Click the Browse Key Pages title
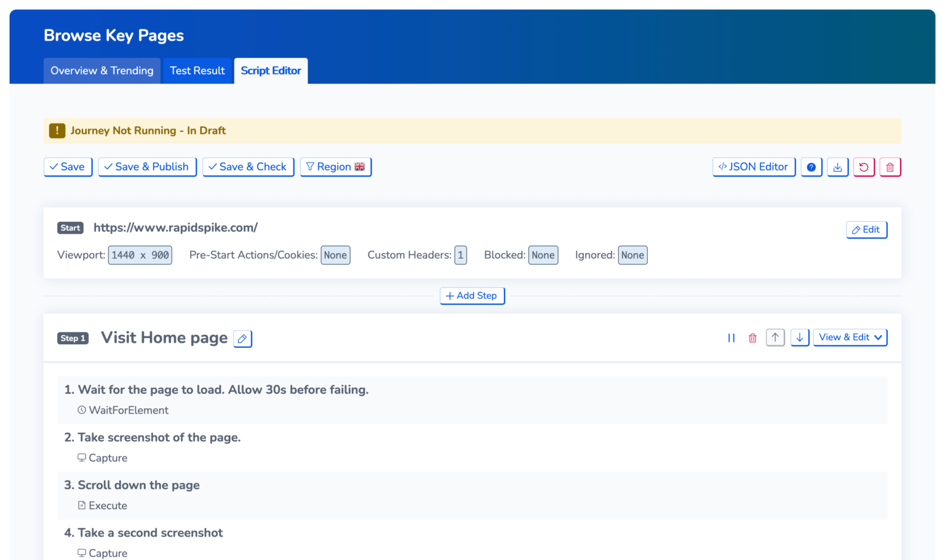Screen dimensions: 945x560 (x=114, y=36)
